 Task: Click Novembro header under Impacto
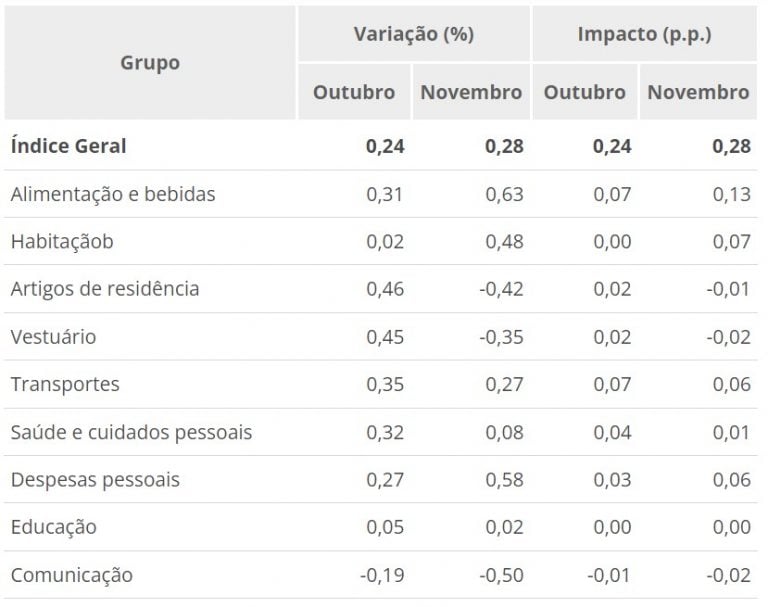coord(698,92)
